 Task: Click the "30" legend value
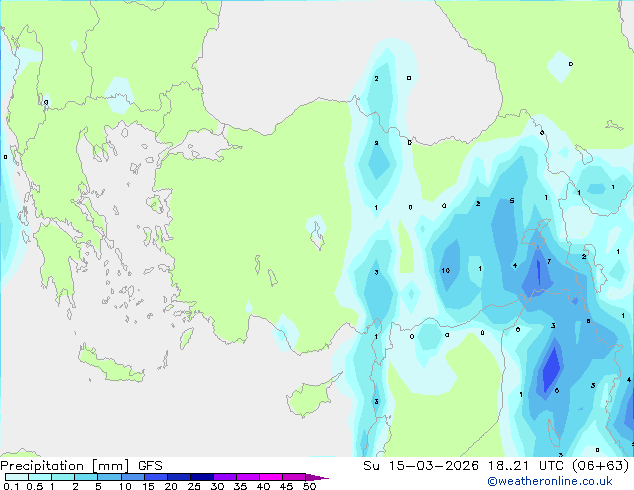point(217,486)
